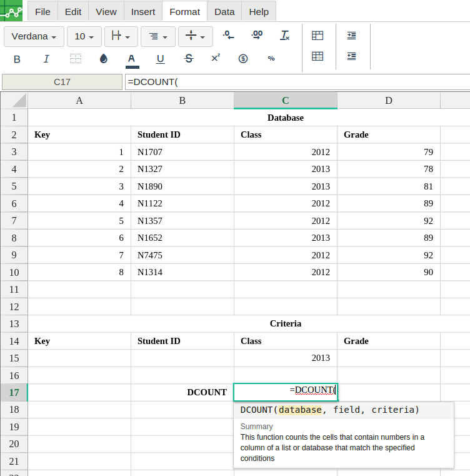Viewport: 470px width, 476px height.
Task: Open the font size 10 dropdown
Action: coord(84,37)
